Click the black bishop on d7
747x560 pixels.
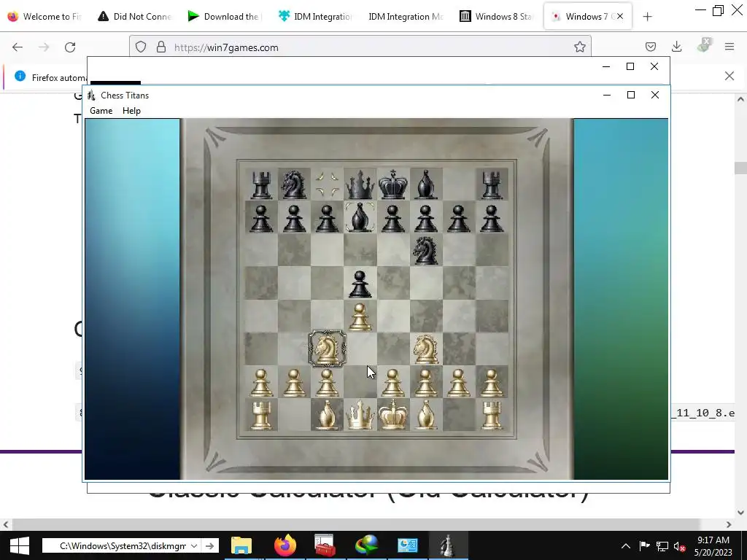pyautogui.click(x=360, y=217)
